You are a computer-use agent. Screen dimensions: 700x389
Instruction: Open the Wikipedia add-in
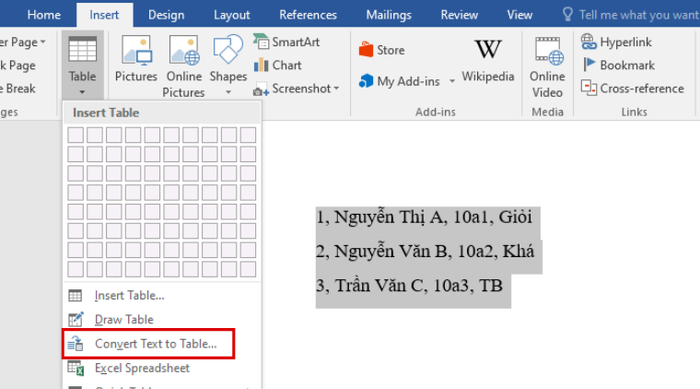(x=488, y=61)
